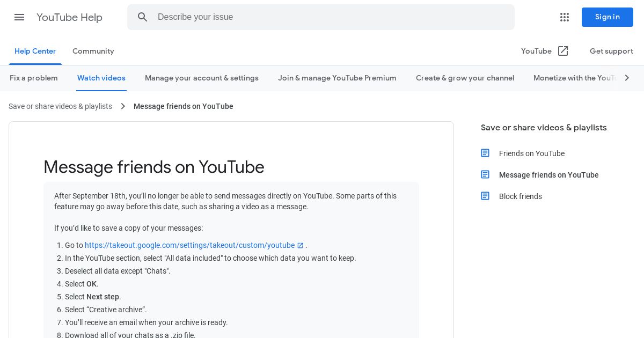644x338 pixels.
Task: Open Create & grow your channel tab
Action: pyautogui.click(x=465, y=78)
